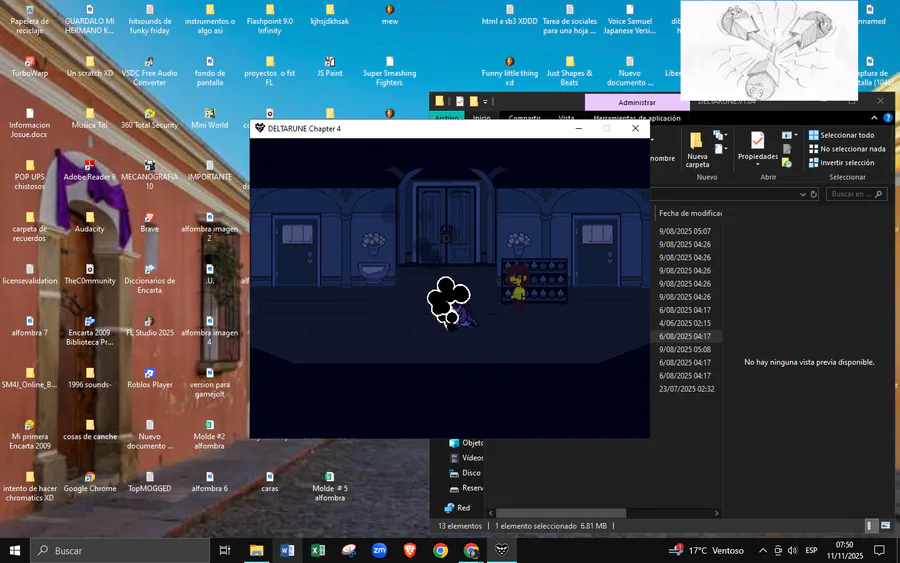Open the quick access toolbar customize arrow
Viewport: 900px width, 563px height.
click(485, 102)
